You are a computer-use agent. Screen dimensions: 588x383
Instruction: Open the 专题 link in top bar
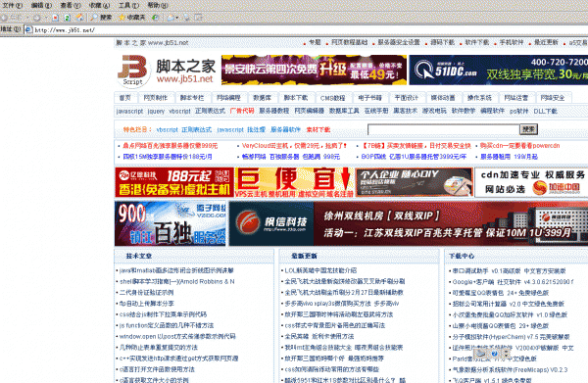coord(315,43)
